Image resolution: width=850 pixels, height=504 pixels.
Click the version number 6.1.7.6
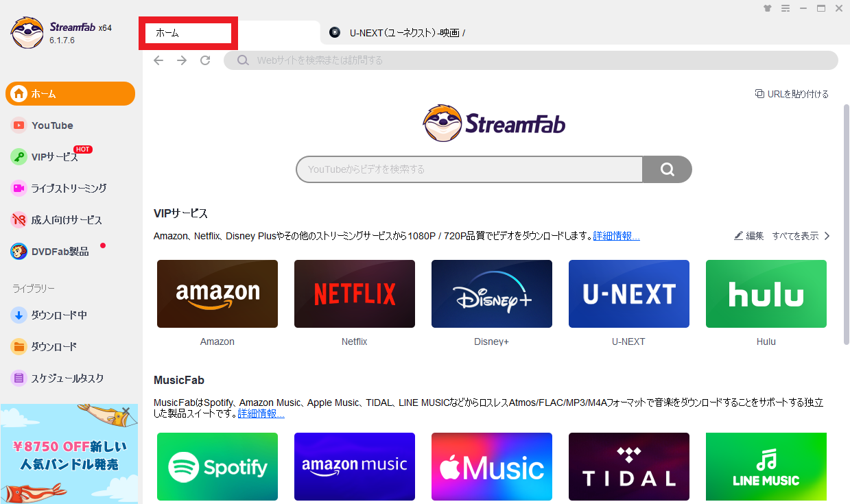(x=62, y=40)
